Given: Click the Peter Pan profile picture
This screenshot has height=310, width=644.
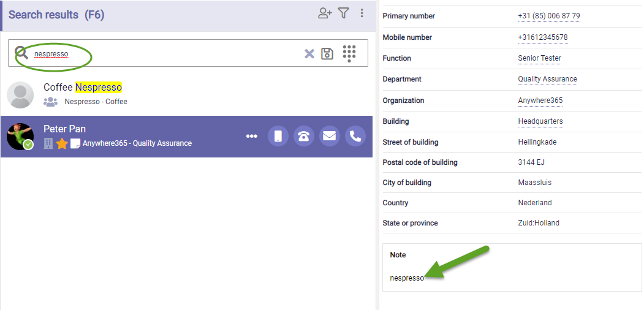Looking at the screenshot, I should pyautogui.click(x=20, y=137).
